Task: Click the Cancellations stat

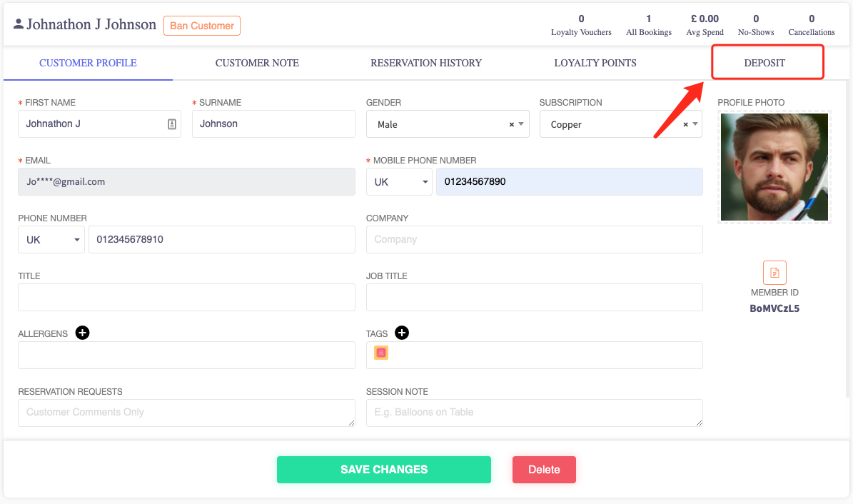Action: (811, 25)
